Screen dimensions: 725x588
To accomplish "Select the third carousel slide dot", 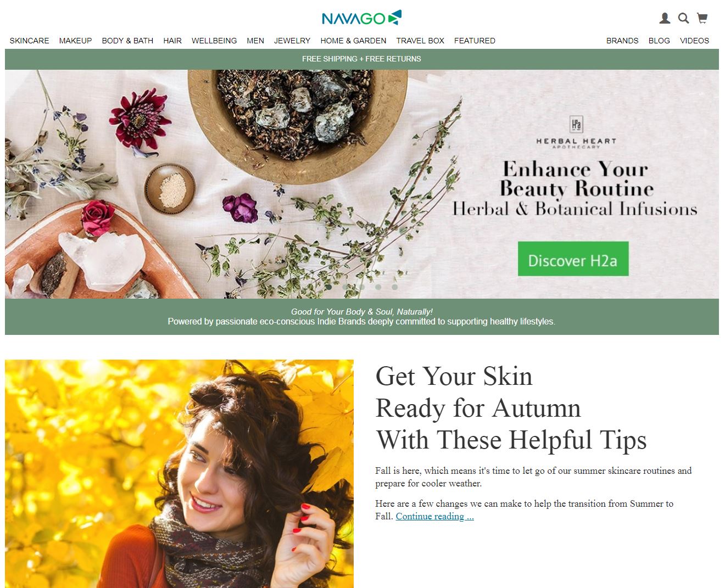I will 362,287.
